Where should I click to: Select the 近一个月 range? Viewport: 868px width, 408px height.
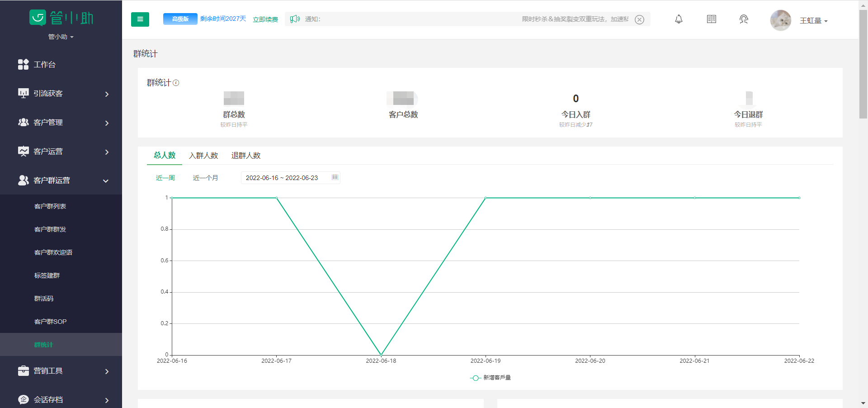[206, 178]
